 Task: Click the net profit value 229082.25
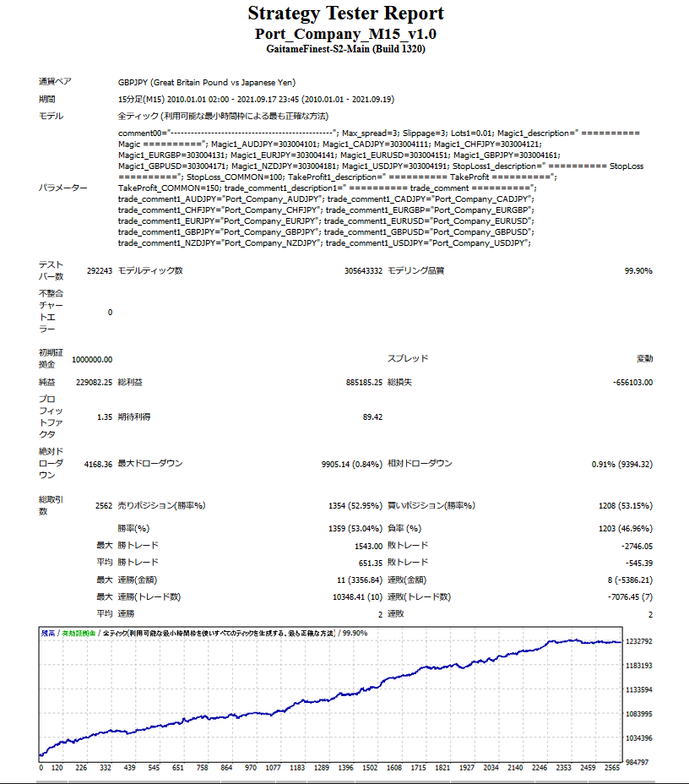94,382
